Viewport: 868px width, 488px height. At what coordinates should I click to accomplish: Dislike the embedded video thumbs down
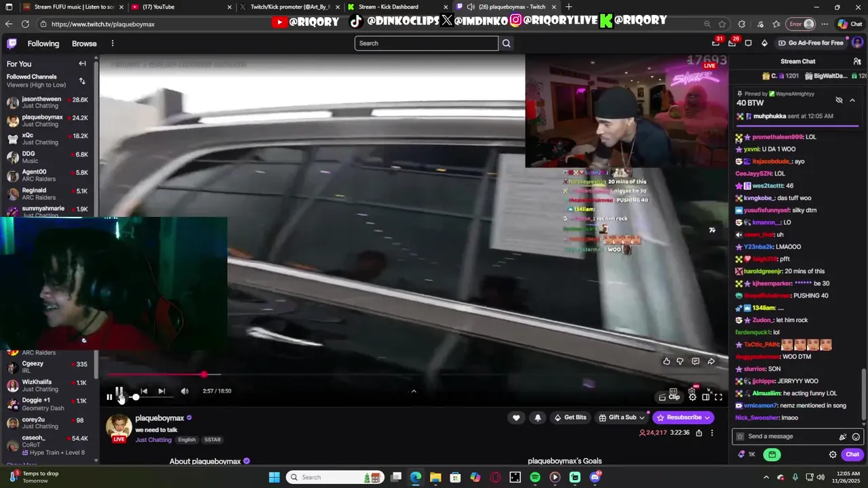[680, 361]
